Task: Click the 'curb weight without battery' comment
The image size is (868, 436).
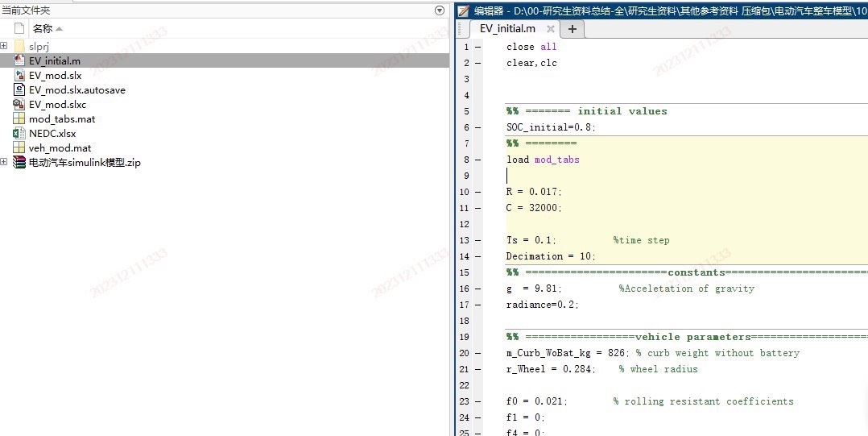Action: pyautogui.click(x=717, y=353)
